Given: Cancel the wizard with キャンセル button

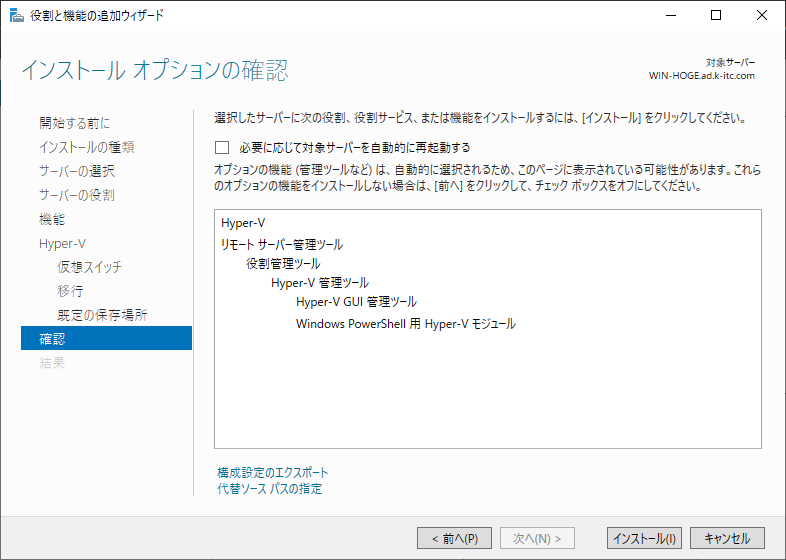Looking at the screenshot, I should [x=727, y=538].
